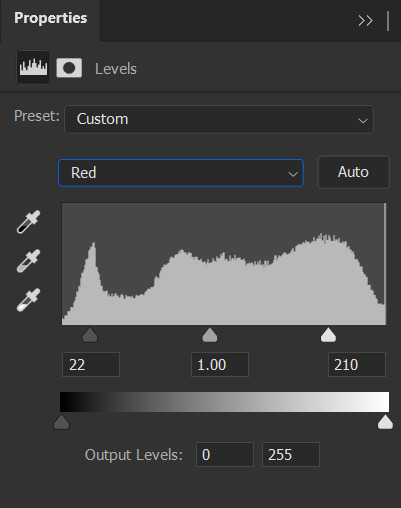The height and width of the screenshot is (508, 401).
Task: Click the shadow input field showing 22
Action: [x=91, y=364]
